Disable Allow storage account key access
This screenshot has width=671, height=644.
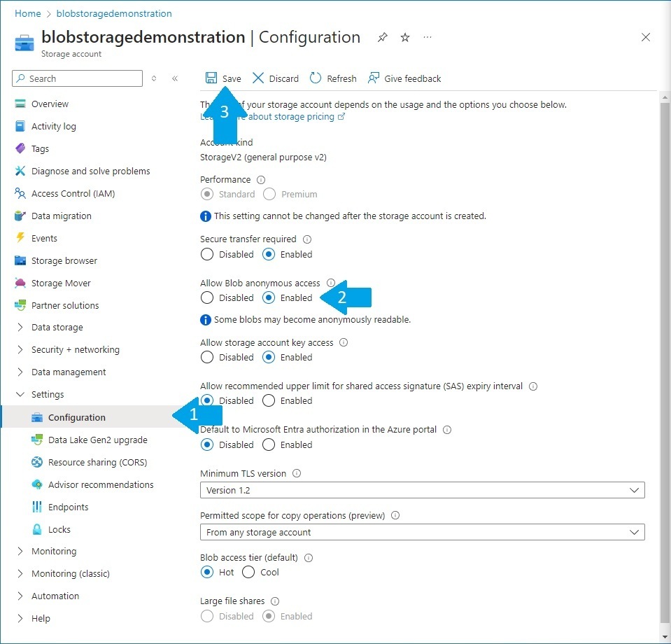point(207,357)
